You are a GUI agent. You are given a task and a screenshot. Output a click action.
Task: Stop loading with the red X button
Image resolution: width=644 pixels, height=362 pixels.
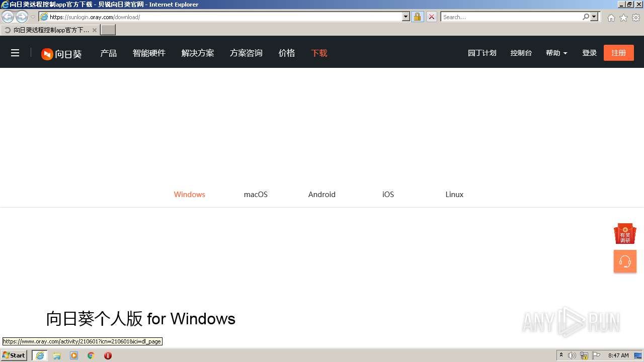coord(432,17)
